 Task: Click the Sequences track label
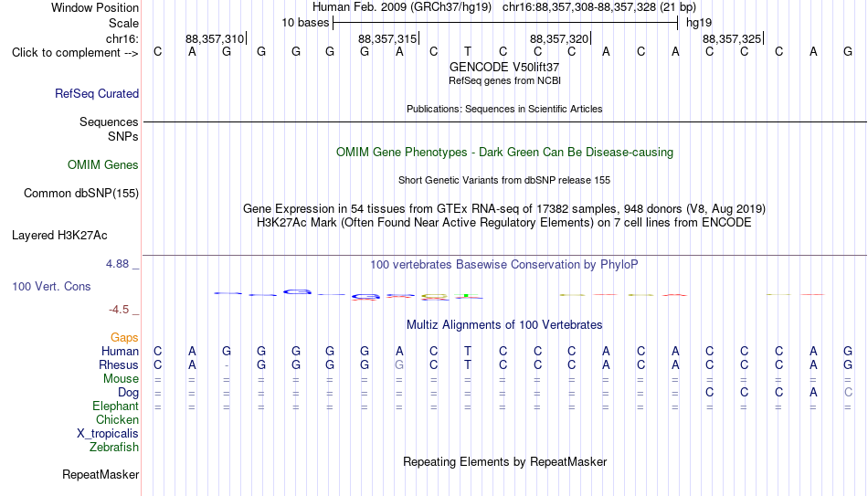click(x=109, y=121)
